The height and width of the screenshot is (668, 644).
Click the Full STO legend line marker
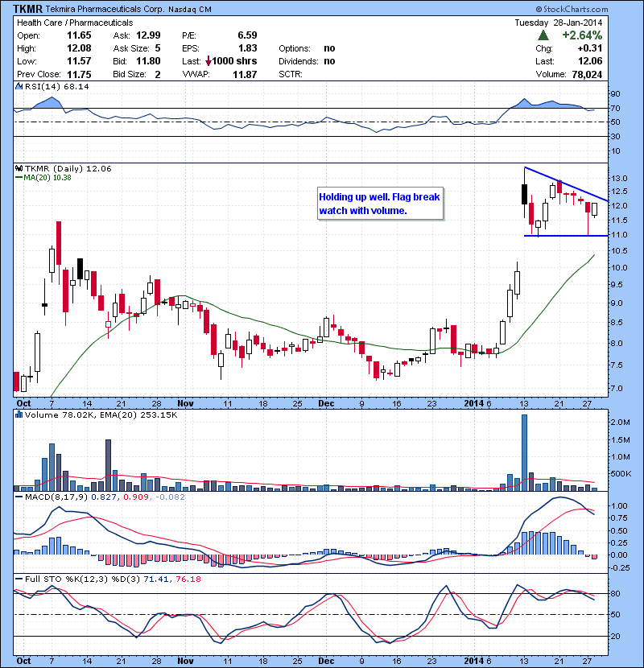click(19, 579)
